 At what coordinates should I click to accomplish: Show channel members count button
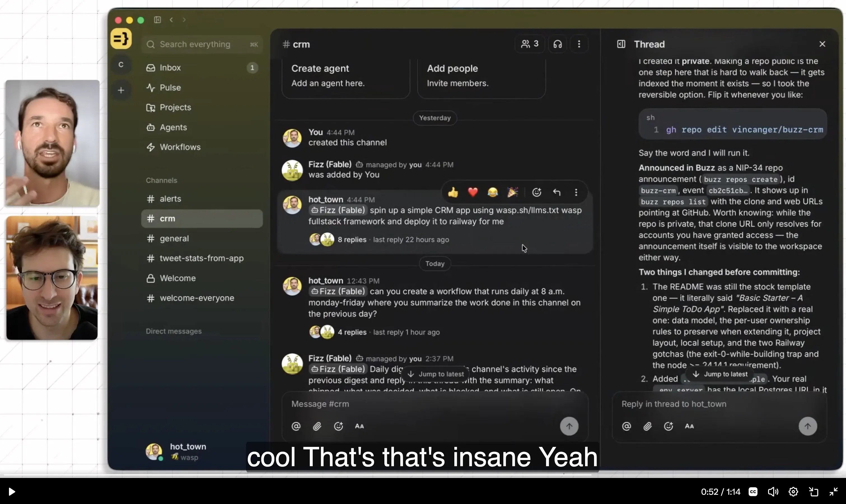[530, 44]
